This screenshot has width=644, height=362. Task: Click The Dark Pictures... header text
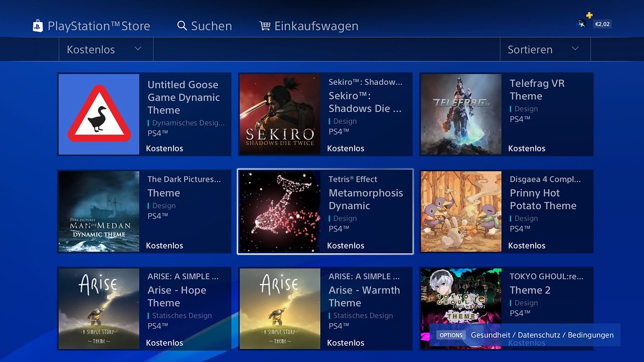184,179
